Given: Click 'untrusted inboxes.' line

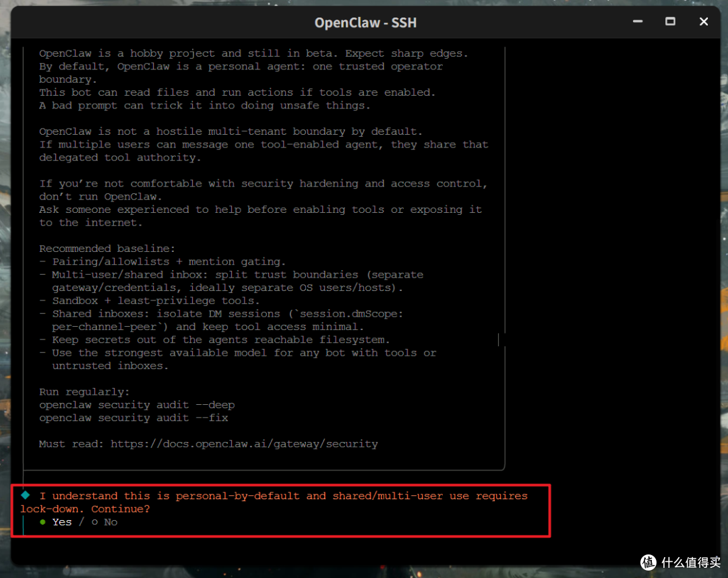Looking at the screenshot, I should [111, 366].
